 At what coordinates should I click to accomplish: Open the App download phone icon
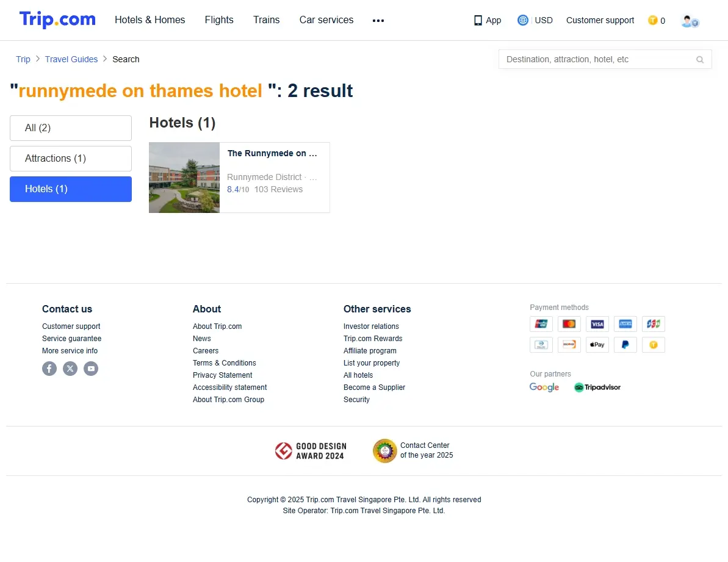(478, 20)
